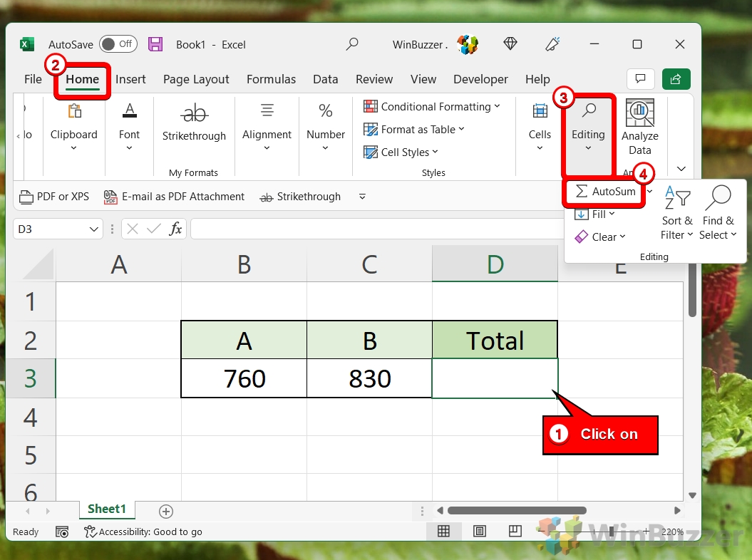This screenshot has width=752, height=560.
Task: Apply Strikethrough from the My Formats group
Action: pyautogui.click(x=194, y=123)
